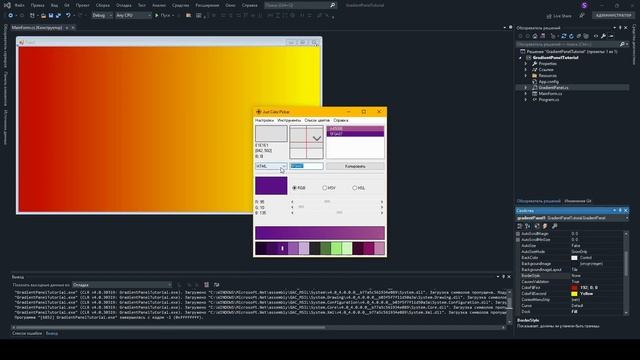The height and width of the screenshot is (360, 640).
Task: Select the first saved color in the list
Action: coord(355,129)
